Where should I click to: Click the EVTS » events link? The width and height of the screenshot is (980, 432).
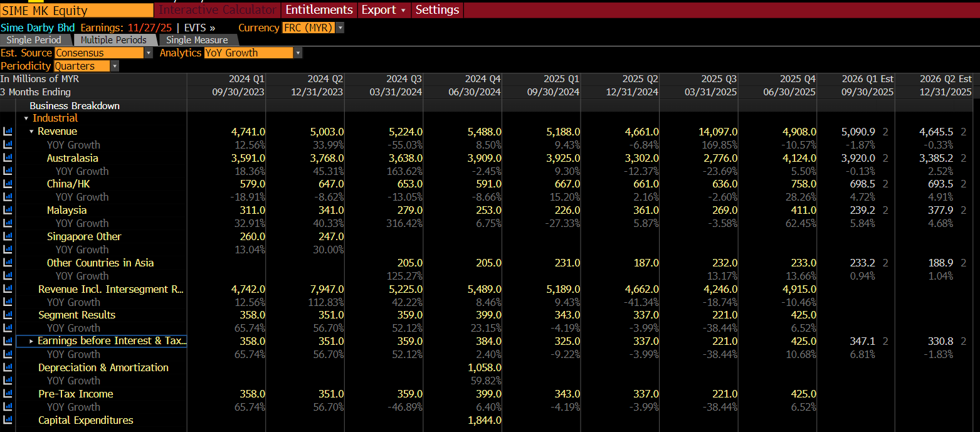[199, 28]
